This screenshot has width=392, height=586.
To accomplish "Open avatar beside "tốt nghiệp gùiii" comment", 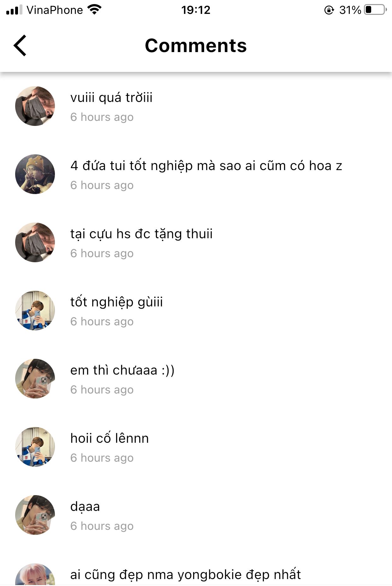I will pos(35,311).
